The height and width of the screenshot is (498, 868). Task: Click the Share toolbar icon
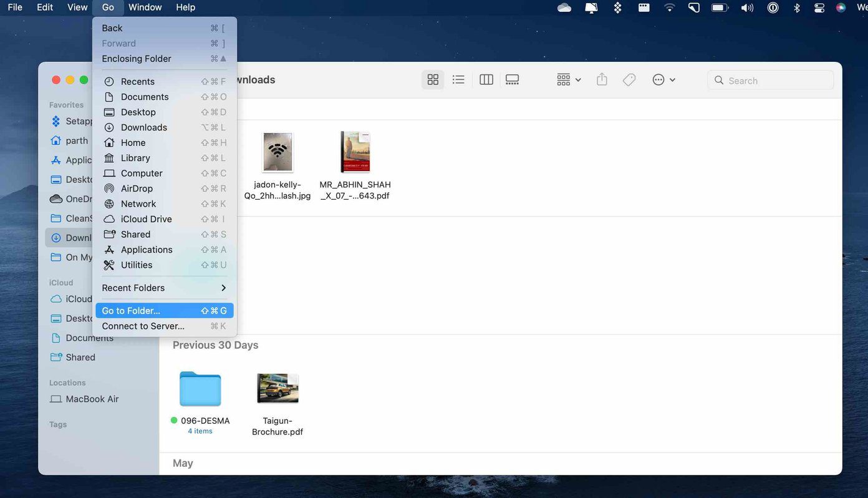point(602,80)
